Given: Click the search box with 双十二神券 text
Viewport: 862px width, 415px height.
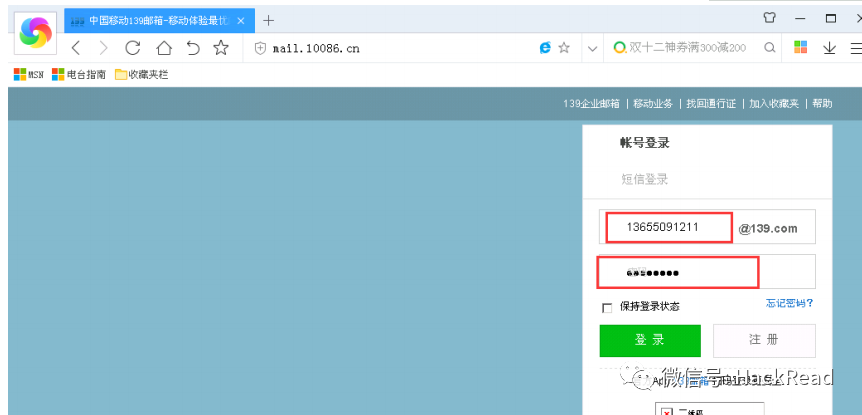Looking at the screenshot, I should (x=687, y=48).
